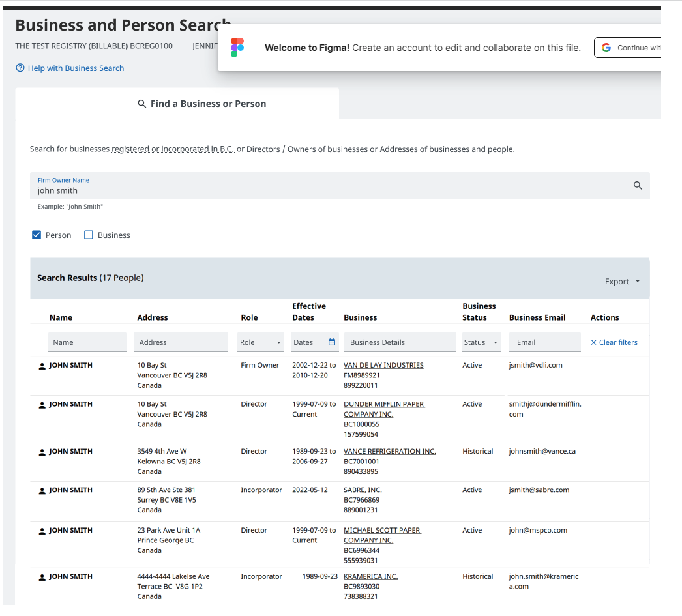Click the registered or incorporated in B.C. link

tap(173, 149)
